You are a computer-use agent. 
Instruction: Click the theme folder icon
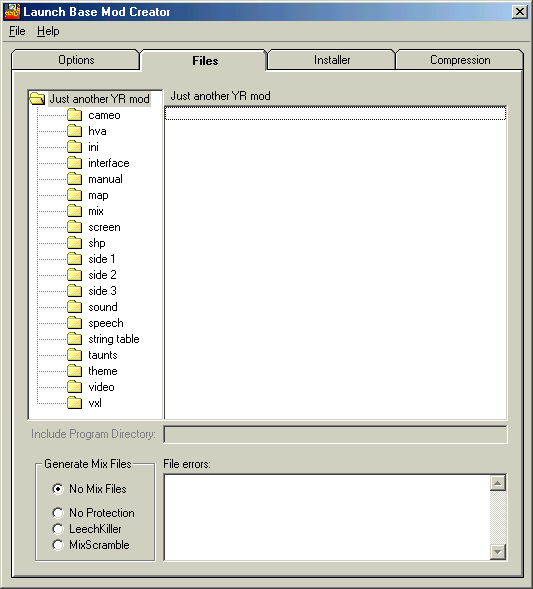coord(75,371)
